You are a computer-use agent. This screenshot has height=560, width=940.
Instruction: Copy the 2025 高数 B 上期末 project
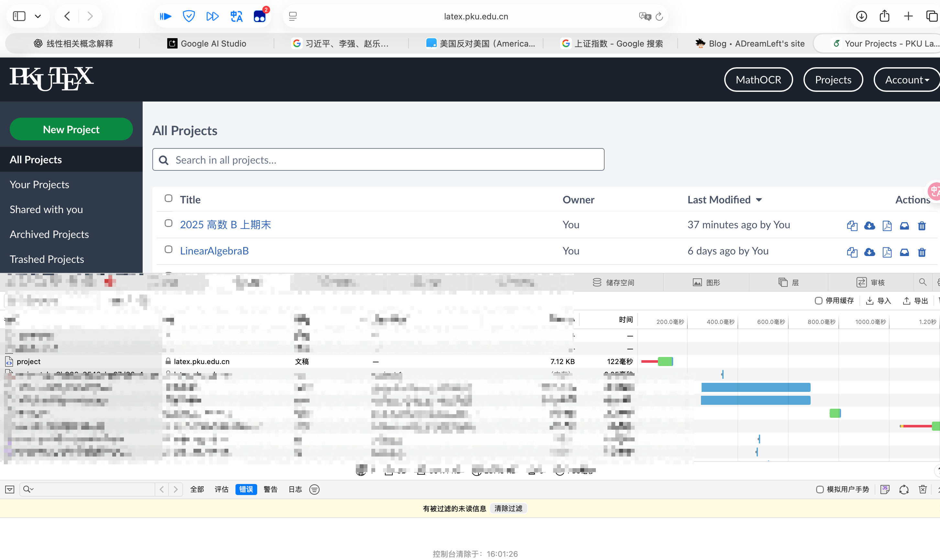852,226
